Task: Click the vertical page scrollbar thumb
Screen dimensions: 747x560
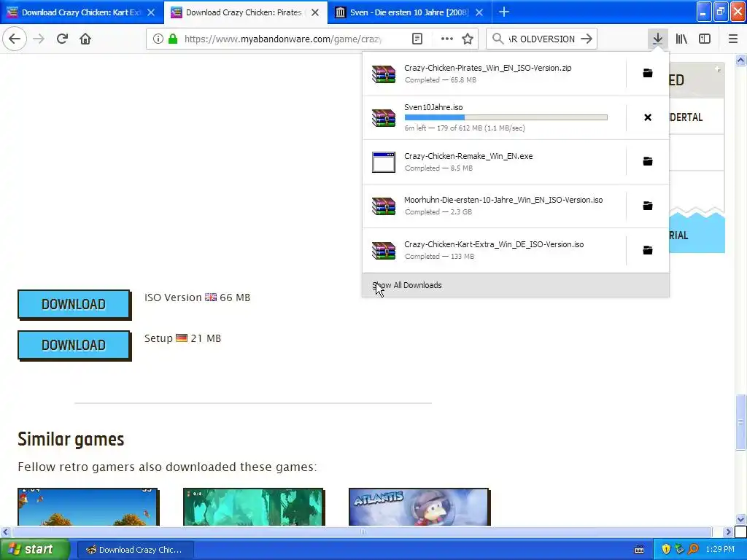Action: click(740, 422)
